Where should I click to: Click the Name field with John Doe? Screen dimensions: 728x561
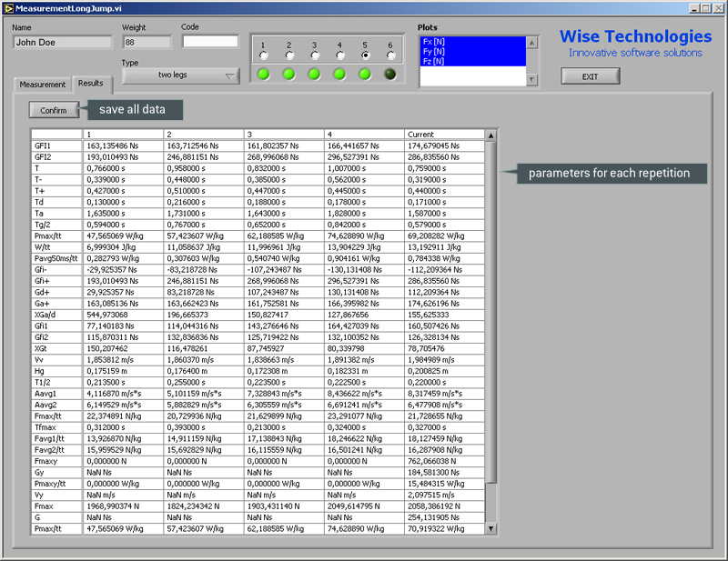click(x=62, y=42)
